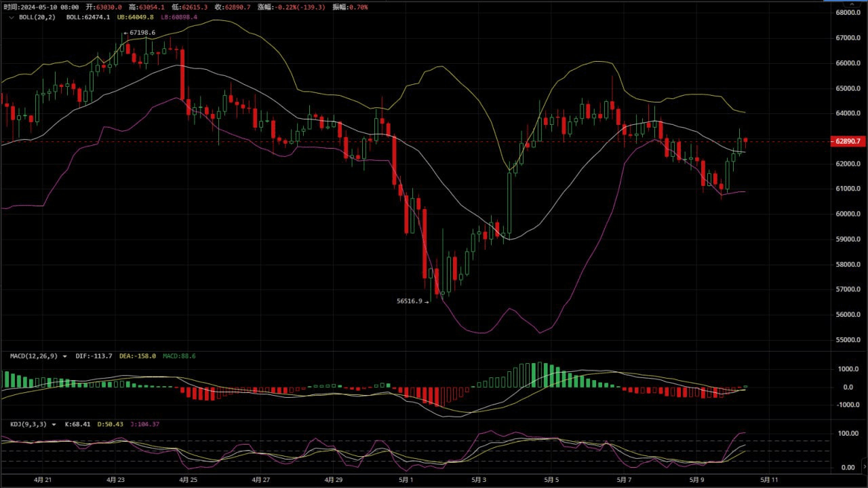
Task: Click the 5月 7 date label
Action: 623,479
